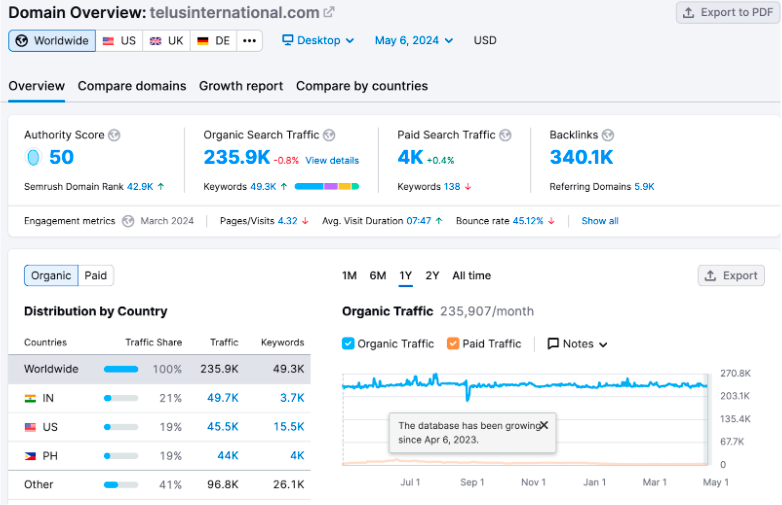Uncheck the Paid Traffic checkbox

(453, 343)
